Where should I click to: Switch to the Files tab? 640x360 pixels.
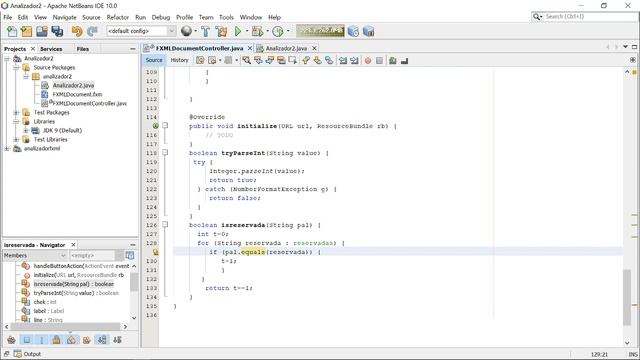[83, 49]
